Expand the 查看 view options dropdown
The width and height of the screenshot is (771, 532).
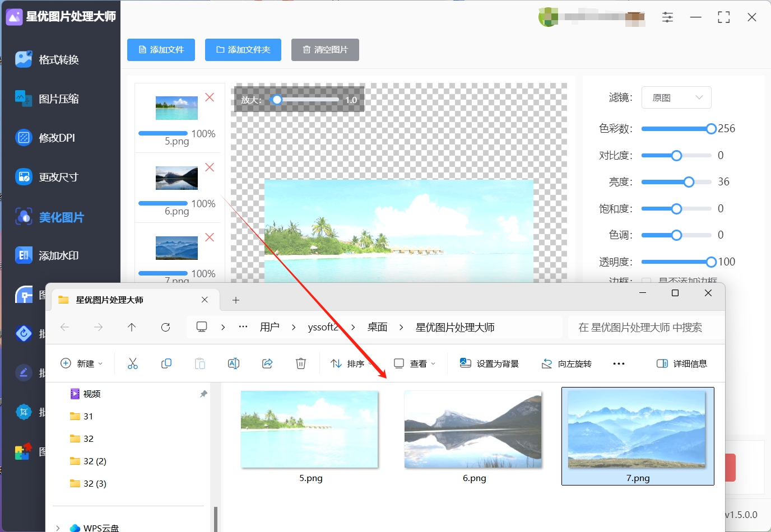tap(415, 363)
